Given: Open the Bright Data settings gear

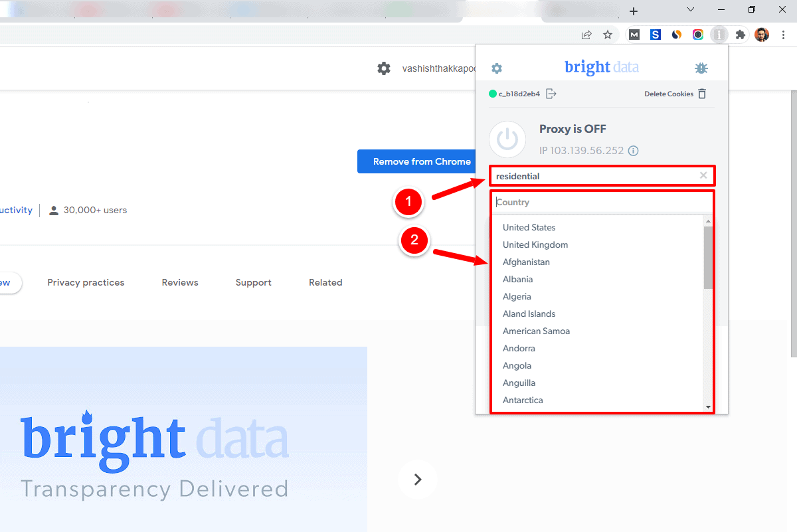Looking at the screenshot, I should click(497, 68).
